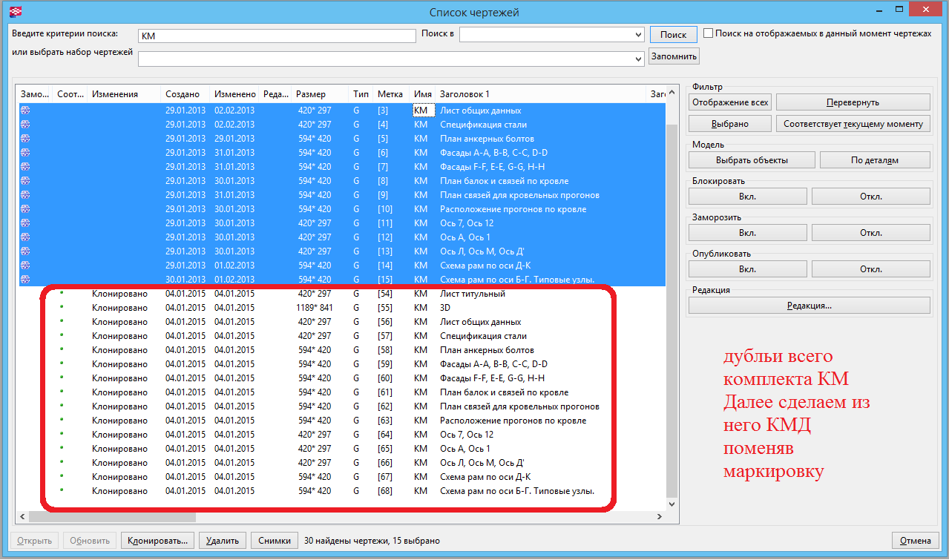The image size is (949, 560).
Task: Click the frozen icon on drawing [10] row
Action: pos(25,209)
